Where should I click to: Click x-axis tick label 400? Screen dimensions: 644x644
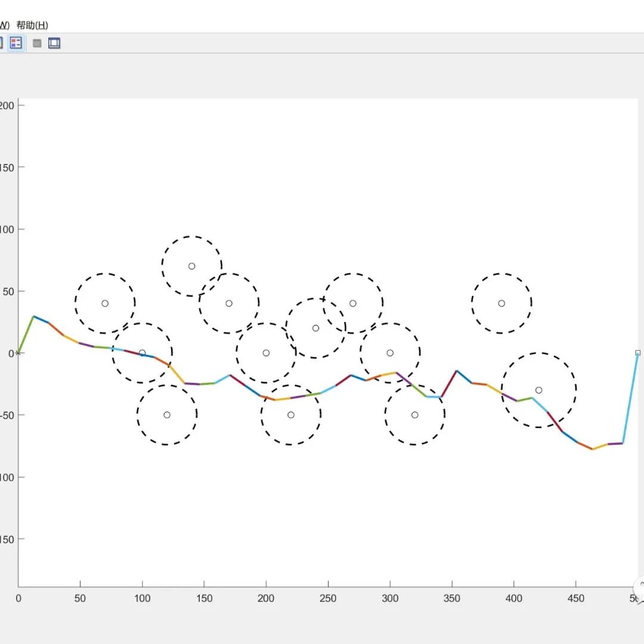pyautogui.click(x=514, y=599)
